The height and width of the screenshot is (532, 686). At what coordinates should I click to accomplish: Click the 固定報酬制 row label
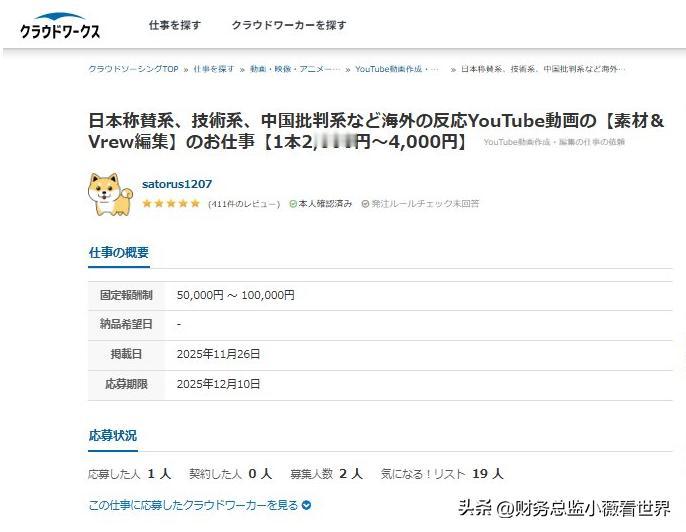coord(126,295)
